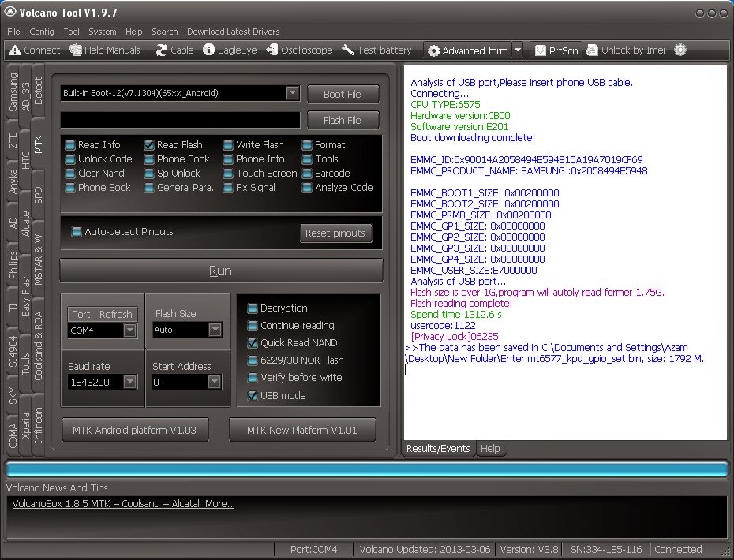Take a screenshot with PrtScn
The height and width of the screenshot is (560, 734).
coord(556,50)
